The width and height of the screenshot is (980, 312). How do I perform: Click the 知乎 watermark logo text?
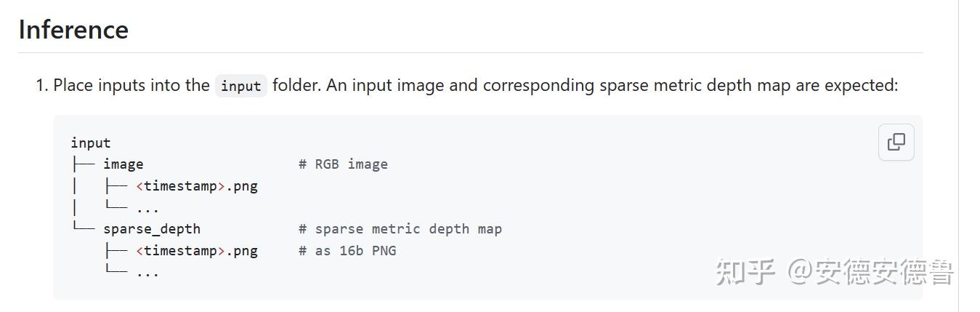click(745, 272)
